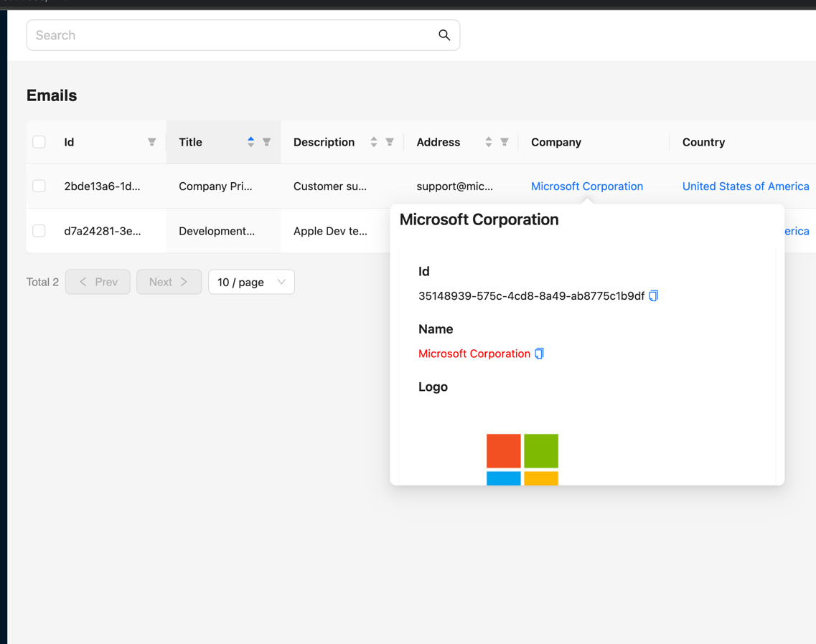This screenshot has width=816, height=644.
Task: Click the 35148939-575c-4cd8 Id text
Action: [x=531, y=296]
